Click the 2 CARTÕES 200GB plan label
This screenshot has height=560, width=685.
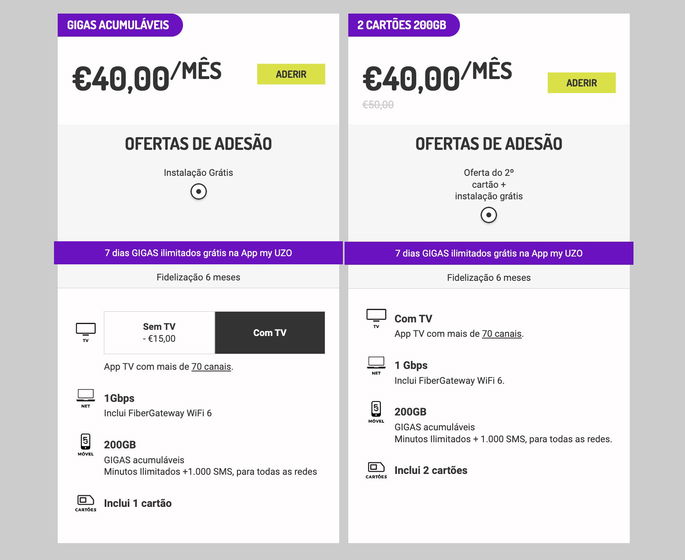tap(403, 25)
